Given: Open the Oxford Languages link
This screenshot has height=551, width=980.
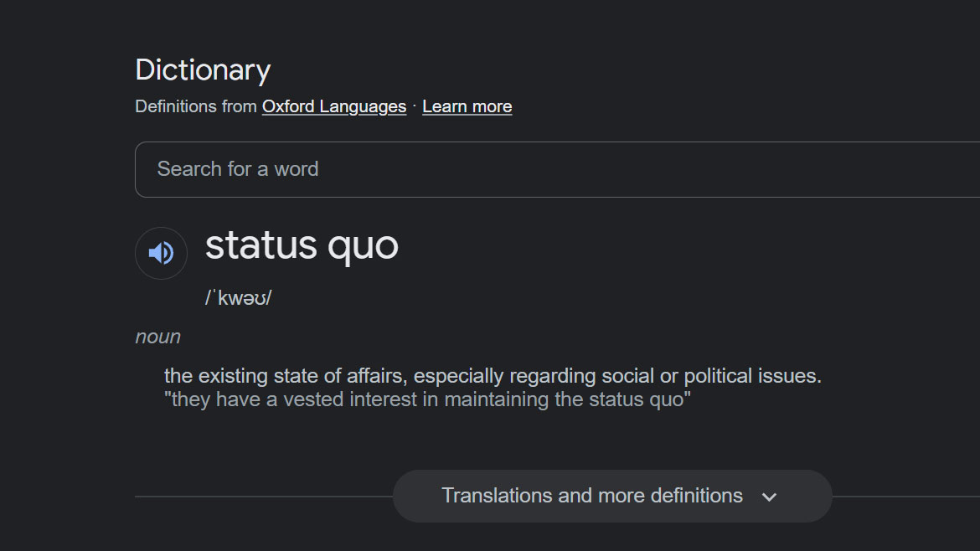Looking at the screenshot, I should (333, 106).
